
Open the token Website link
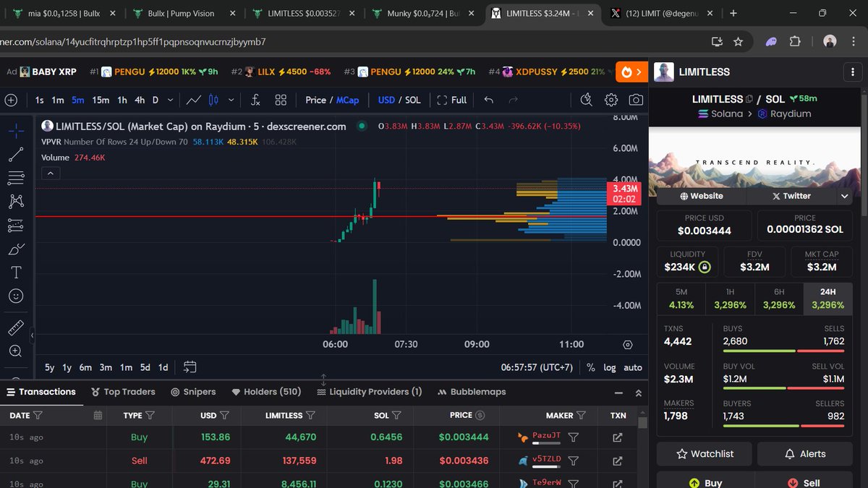pyautogui.click(x=701, y=196)
